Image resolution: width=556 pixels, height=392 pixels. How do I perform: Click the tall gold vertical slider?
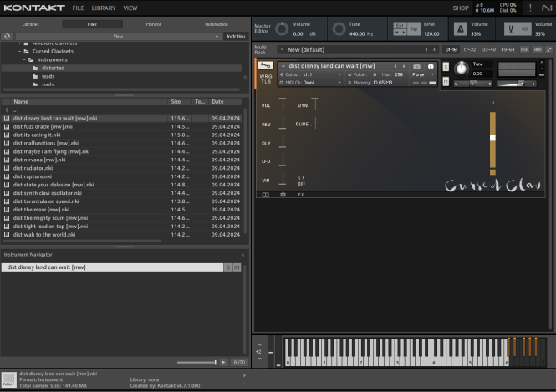[x=492, y=138]
